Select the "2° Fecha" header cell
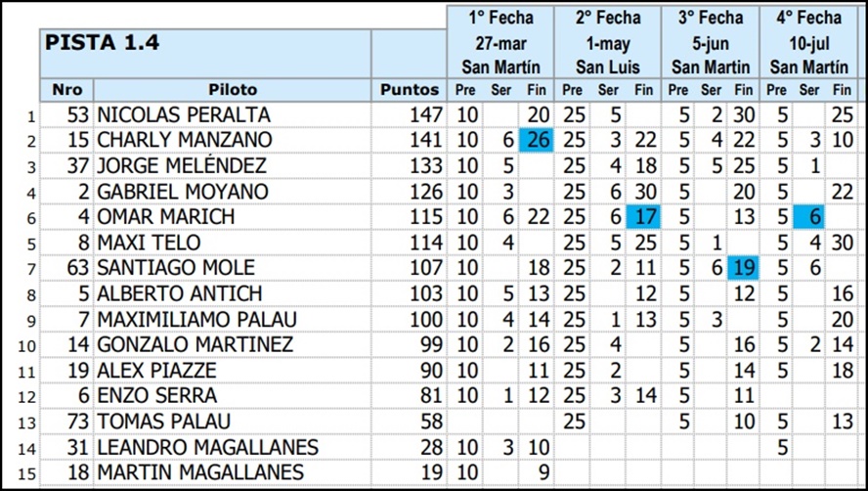 [608, 18]
